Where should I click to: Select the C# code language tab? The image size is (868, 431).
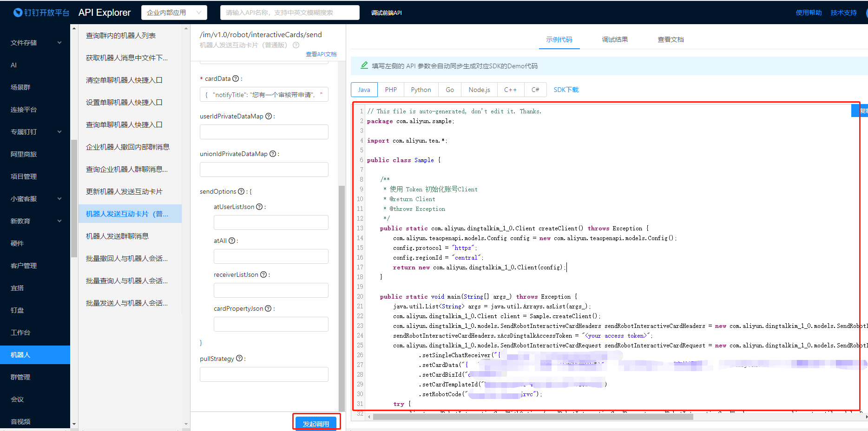(535, 90)
